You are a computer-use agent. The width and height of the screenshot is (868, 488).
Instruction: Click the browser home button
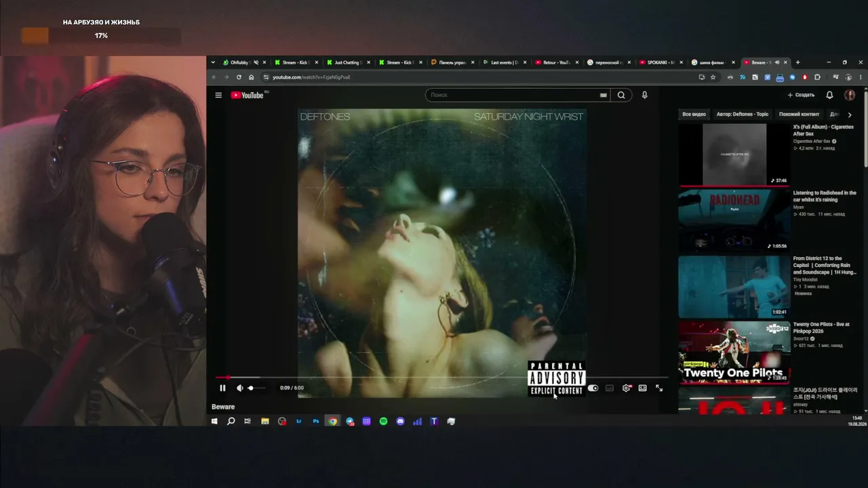coord(252,77)
